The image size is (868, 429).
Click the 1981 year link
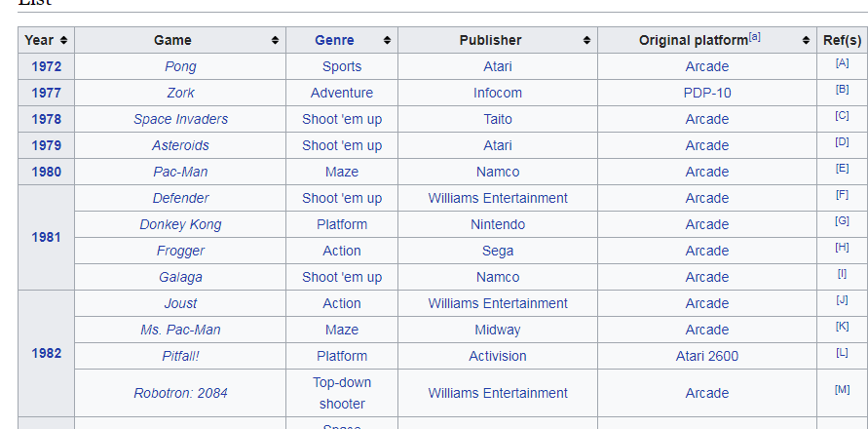[x=46, y=237]
